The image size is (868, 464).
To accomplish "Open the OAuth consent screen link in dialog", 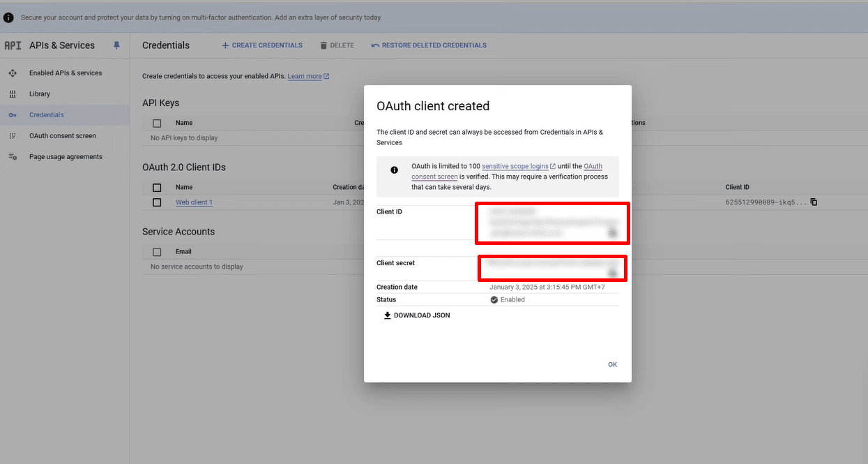I will point(507,172).
